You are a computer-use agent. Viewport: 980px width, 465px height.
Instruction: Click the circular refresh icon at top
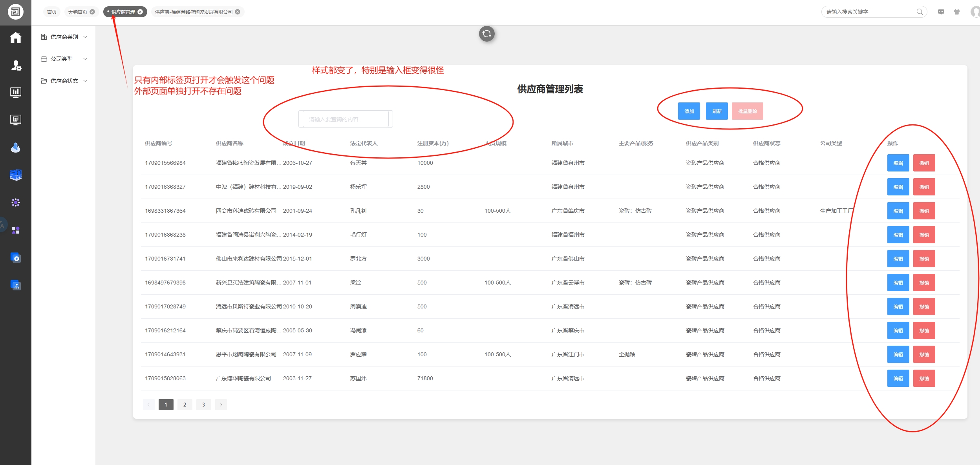[x=486, y=34]
